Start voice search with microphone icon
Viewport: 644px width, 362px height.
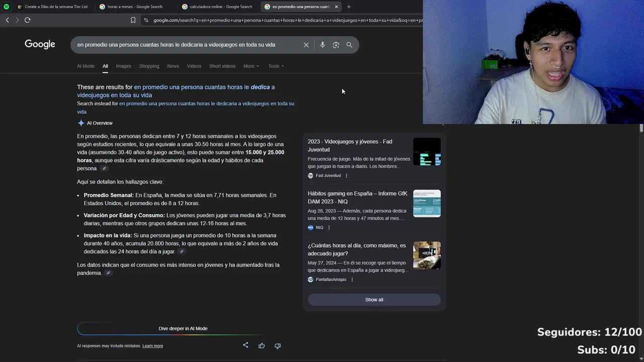click(323, 45)
